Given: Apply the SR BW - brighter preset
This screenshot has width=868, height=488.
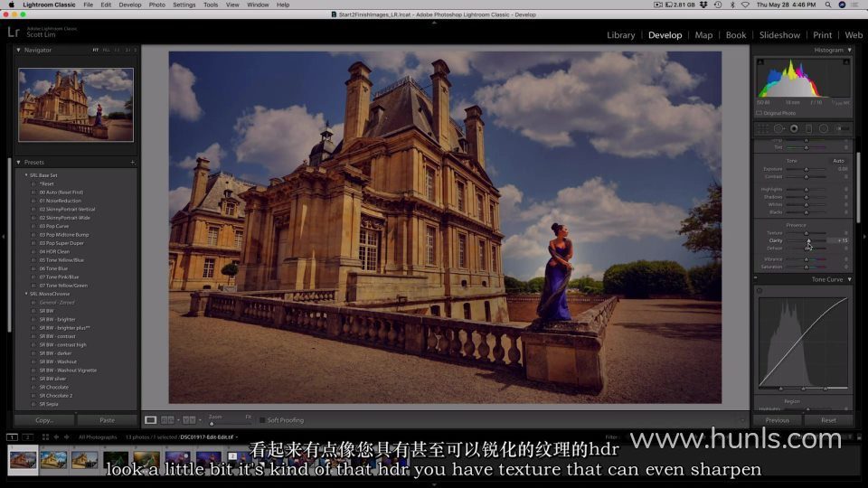Looking at the screenshot, I should (57, 319).
